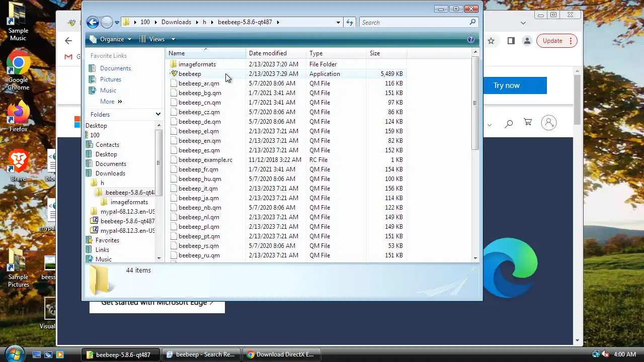Click beebeep-5.8.6-qt487 breadcrumb segment
This screenshot has height=362, width=644.
click(245, 22)
